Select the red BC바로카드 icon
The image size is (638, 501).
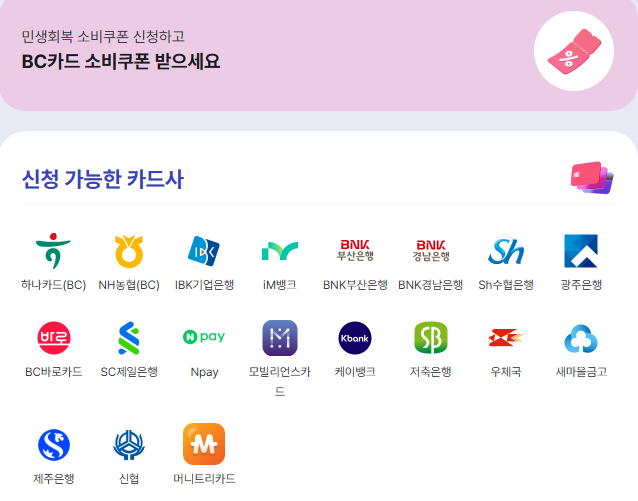53,338
